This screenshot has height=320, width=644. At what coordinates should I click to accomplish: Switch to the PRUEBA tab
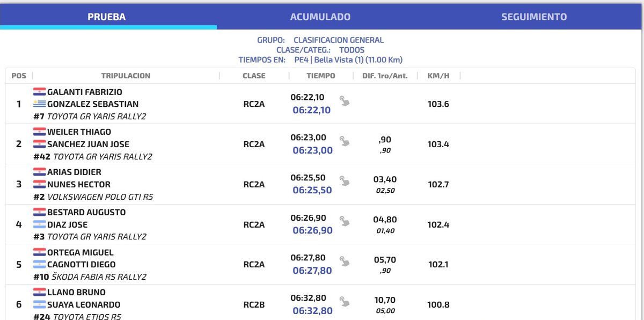(107, 17)
